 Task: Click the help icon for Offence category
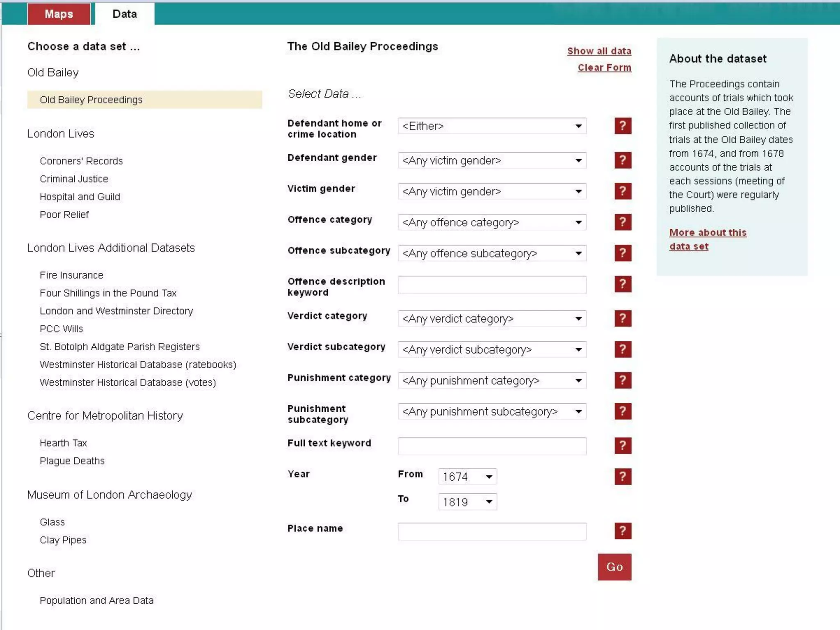tap(622, 222)
